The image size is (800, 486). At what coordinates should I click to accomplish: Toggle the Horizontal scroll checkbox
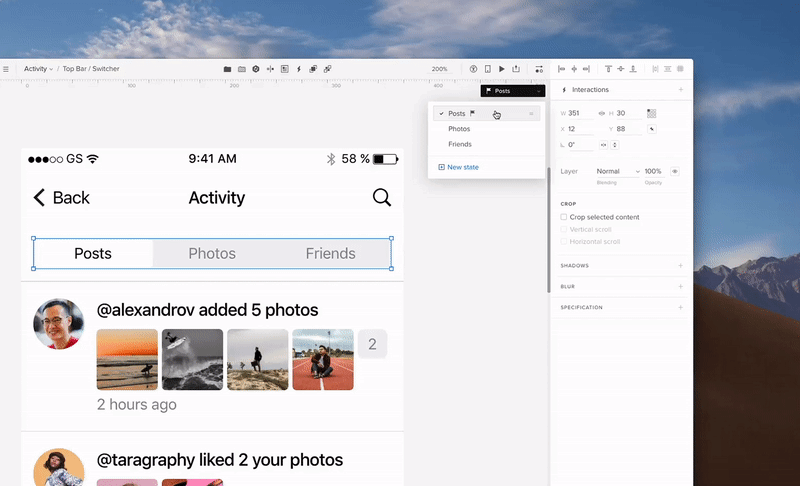coord(564,242)
